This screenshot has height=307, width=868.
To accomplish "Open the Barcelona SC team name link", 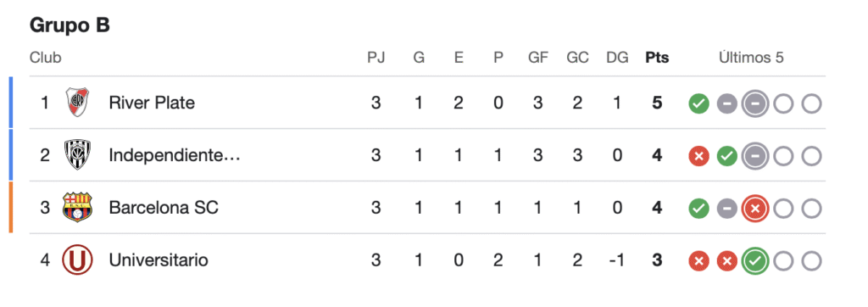I will click(164, 207).
